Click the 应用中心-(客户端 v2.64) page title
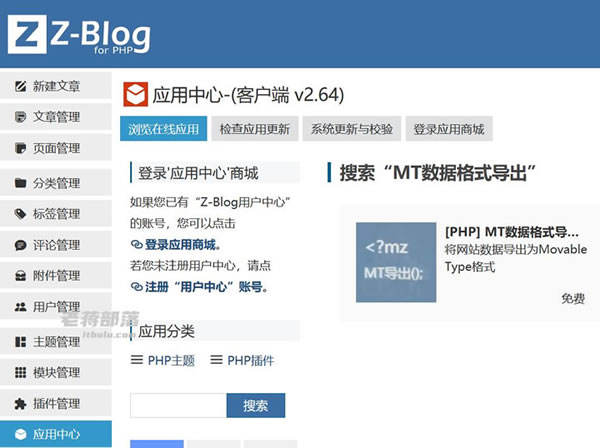Viewport: 600px width, 448px height. click(x=248, y=95)
